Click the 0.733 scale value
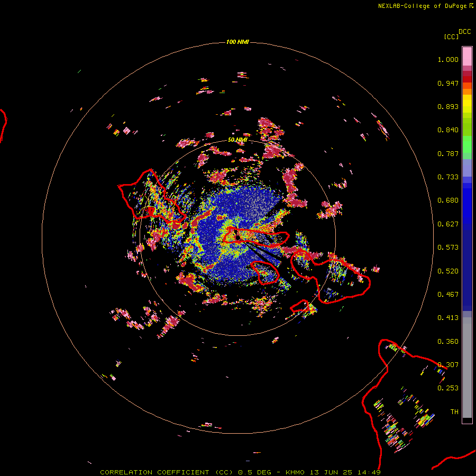 448,177
